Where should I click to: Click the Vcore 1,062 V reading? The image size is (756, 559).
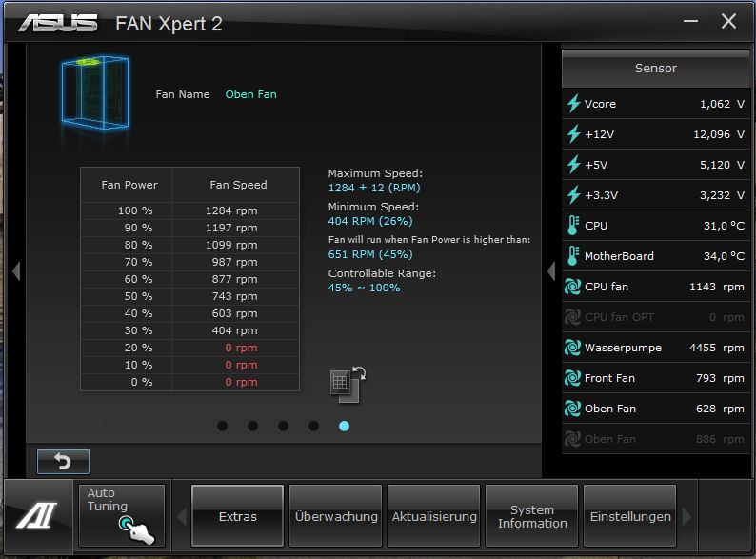[x=722, y=104]
